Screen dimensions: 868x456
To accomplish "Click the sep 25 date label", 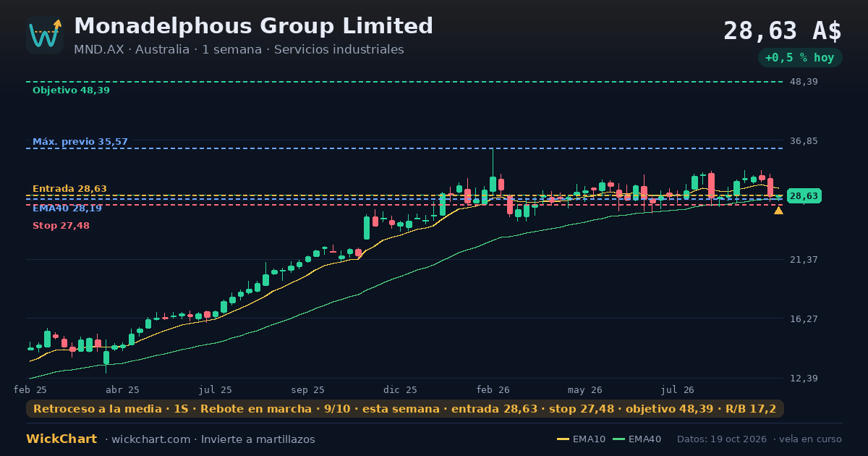I will [308, 389].
